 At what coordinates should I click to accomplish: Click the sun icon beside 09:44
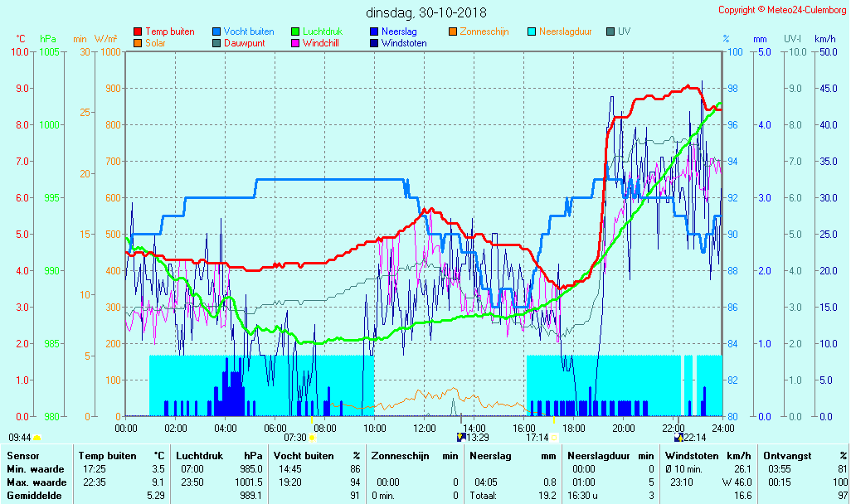click(x=36, y=438)
